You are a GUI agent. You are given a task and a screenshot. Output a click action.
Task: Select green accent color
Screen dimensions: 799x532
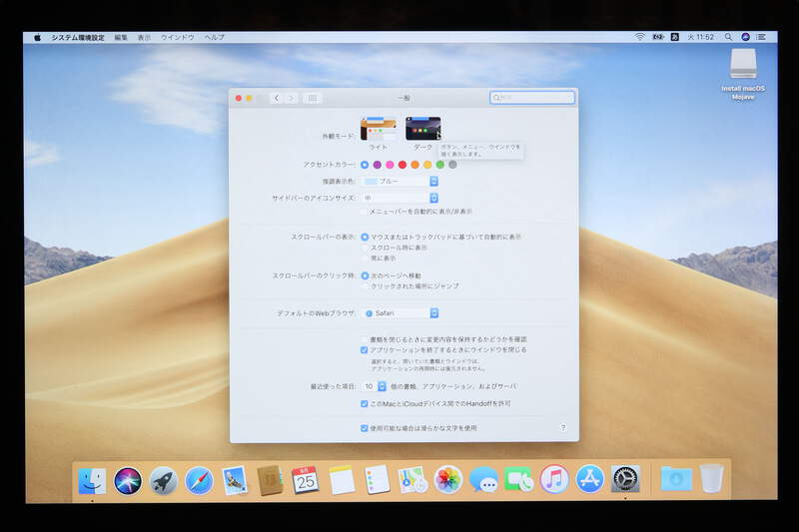(x=439, y=165)
